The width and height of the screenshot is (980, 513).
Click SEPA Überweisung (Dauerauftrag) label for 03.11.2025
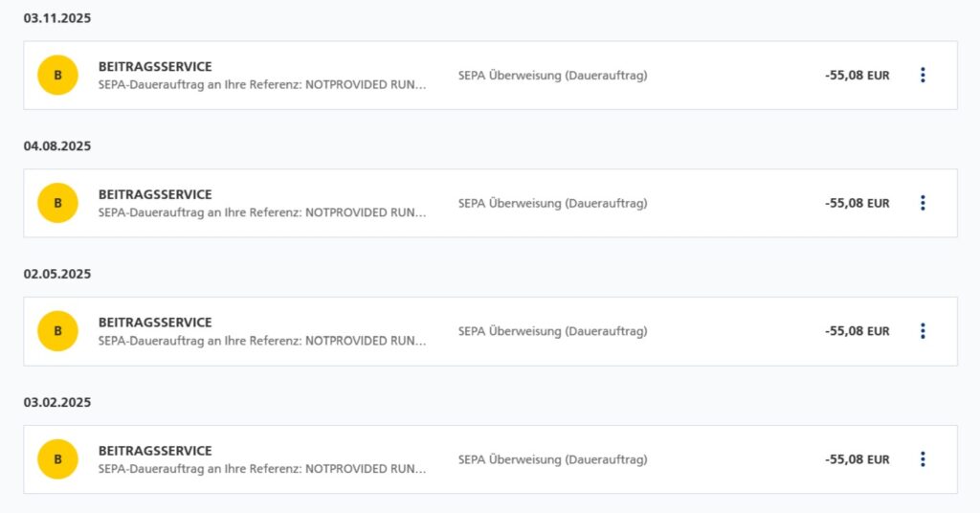[x=552, y=75]
